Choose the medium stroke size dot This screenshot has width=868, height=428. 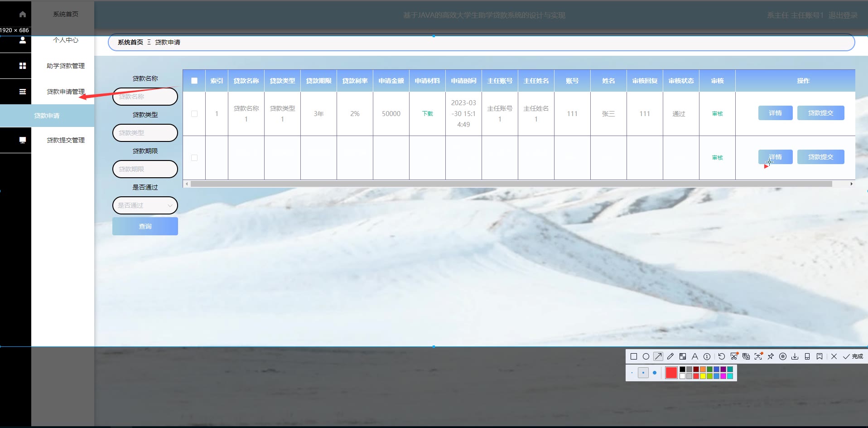click(x=643, y=373)
